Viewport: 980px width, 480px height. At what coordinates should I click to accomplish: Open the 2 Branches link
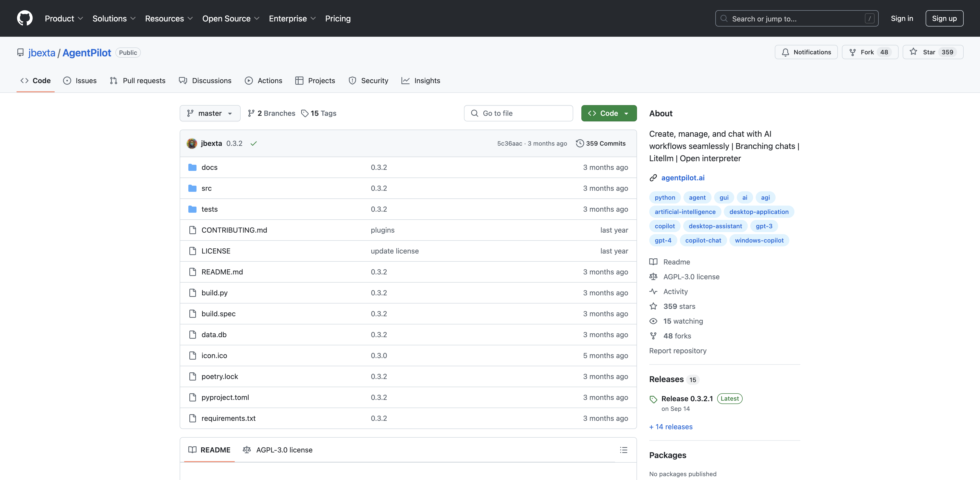point(271,113)
